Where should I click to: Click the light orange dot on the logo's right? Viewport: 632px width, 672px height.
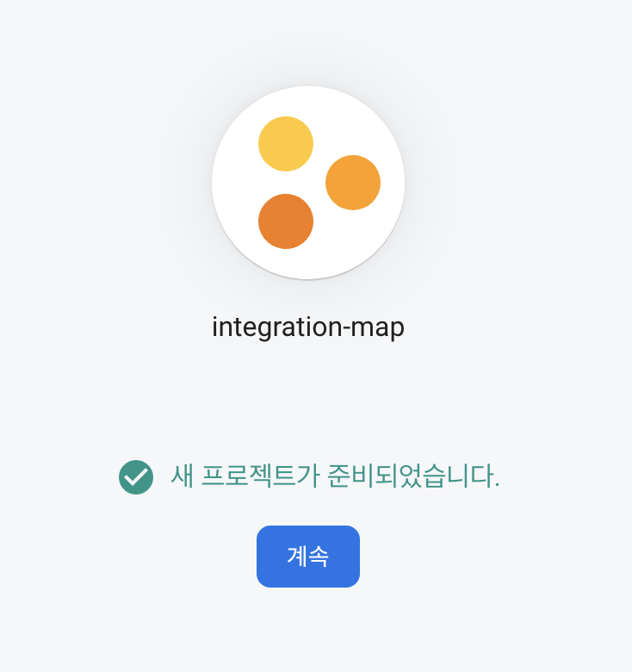[353, 183]
